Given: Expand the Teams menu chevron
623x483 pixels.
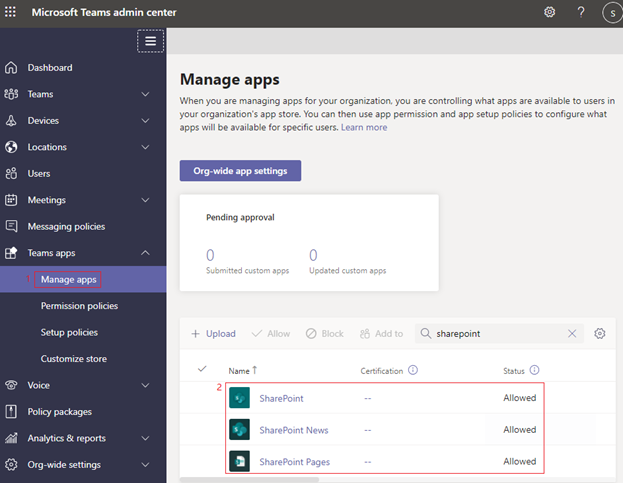Looking at the screenshot, I should click(145, 94).
